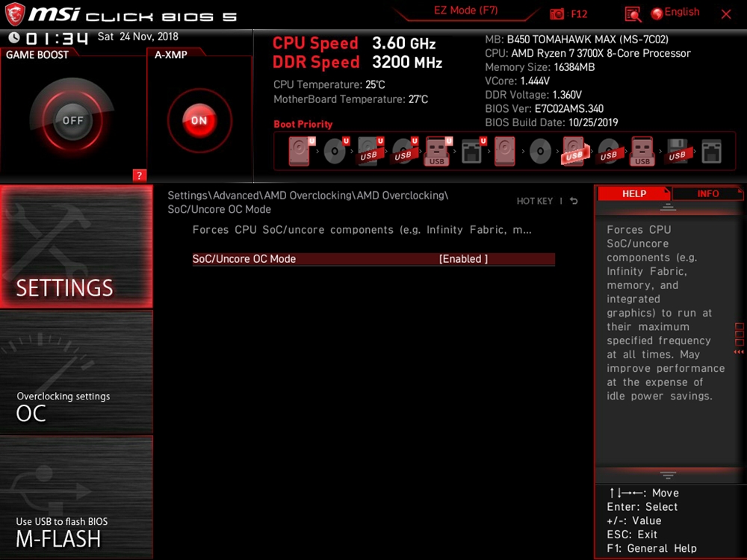
Task: Click the triple red arrows on help panel edge
Action: [x=739, y=352]
